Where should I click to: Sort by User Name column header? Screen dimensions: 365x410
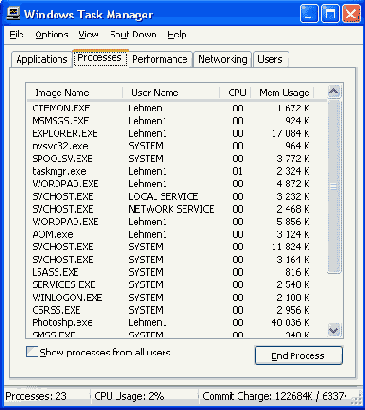pyautogui.click(x=171, y=92)
